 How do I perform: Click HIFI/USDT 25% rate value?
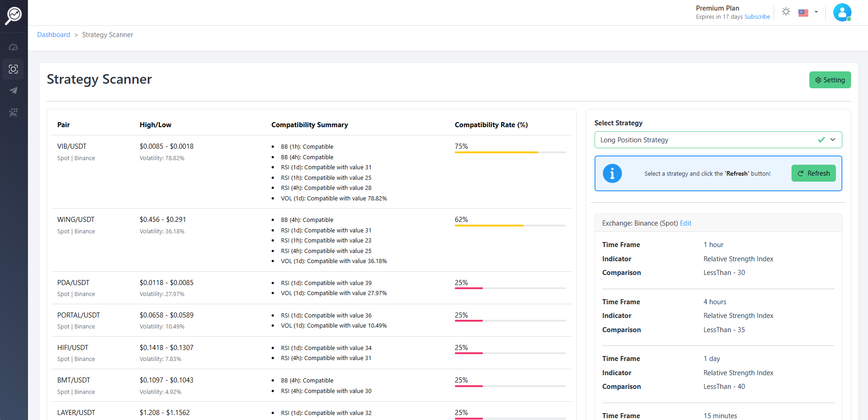[461, 348]
